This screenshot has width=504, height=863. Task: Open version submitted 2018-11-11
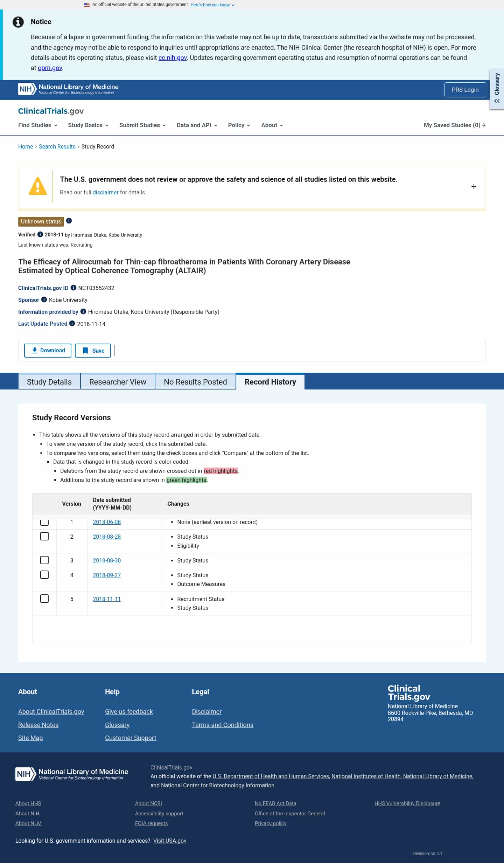point(107,599)
